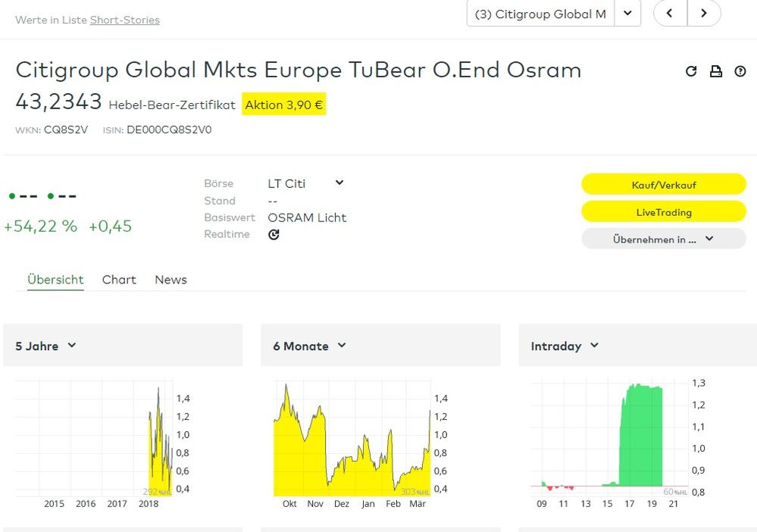Switch to the Chart tab
Viewport: 757px width, 532px height.
119,280
